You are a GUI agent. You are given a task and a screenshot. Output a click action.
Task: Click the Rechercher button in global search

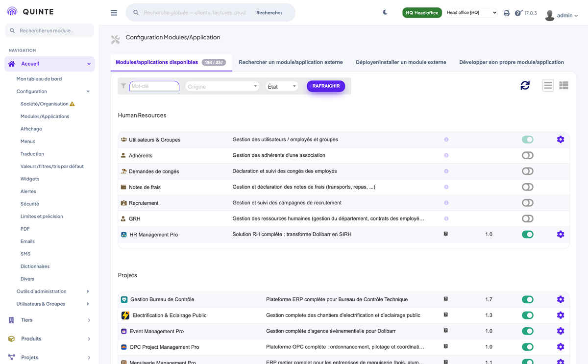tap(269, 13)
